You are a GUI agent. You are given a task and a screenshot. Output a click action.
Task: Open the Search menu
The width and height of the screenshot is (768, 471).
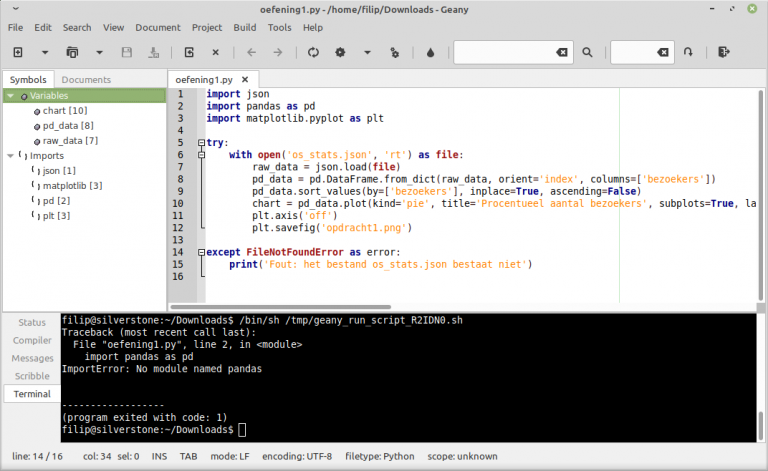point(77,27)
